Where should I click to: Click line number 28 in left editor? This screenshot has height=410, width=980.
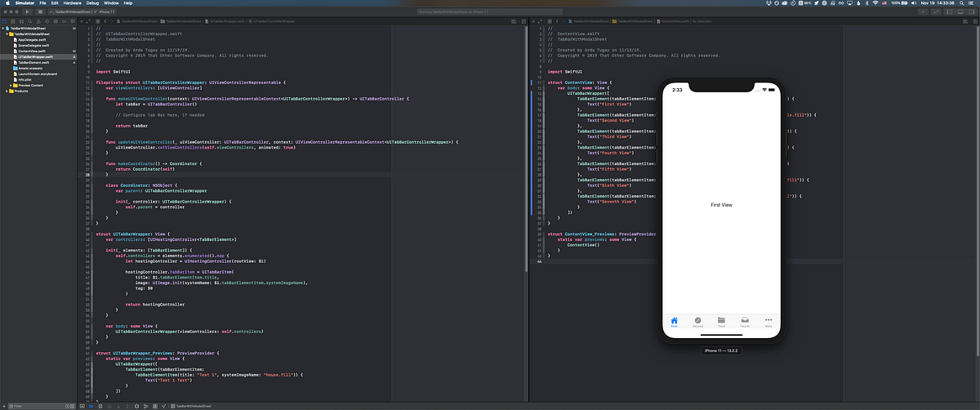pos(87,174)
